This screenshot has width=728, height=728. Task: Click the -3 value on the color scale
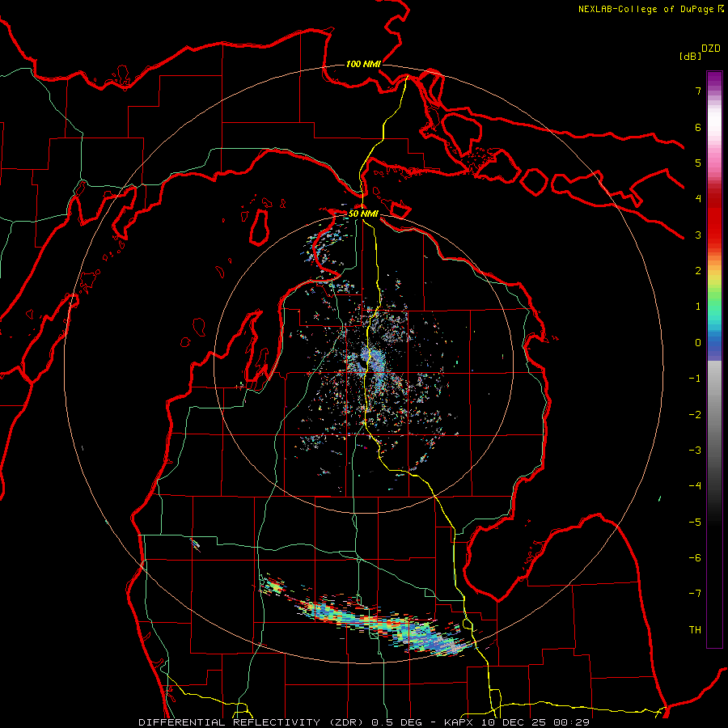[x=695, y=451]
